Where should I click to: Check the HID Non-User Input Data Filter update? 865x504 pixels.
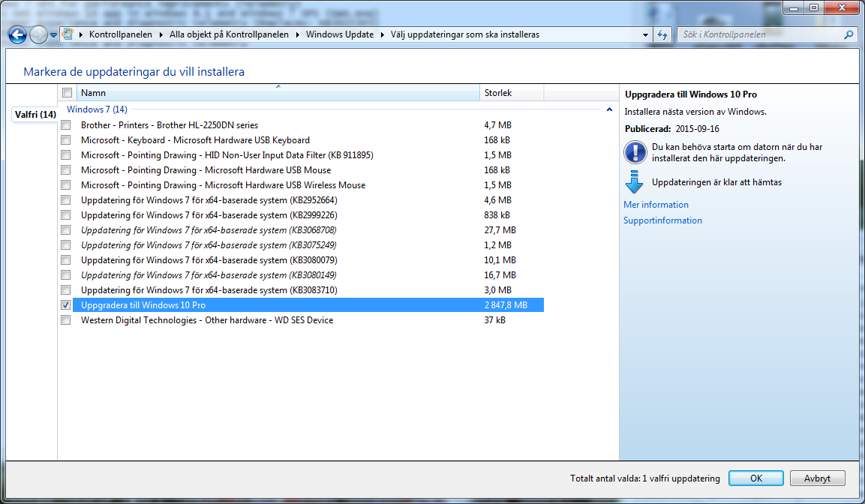coord(66,155)
